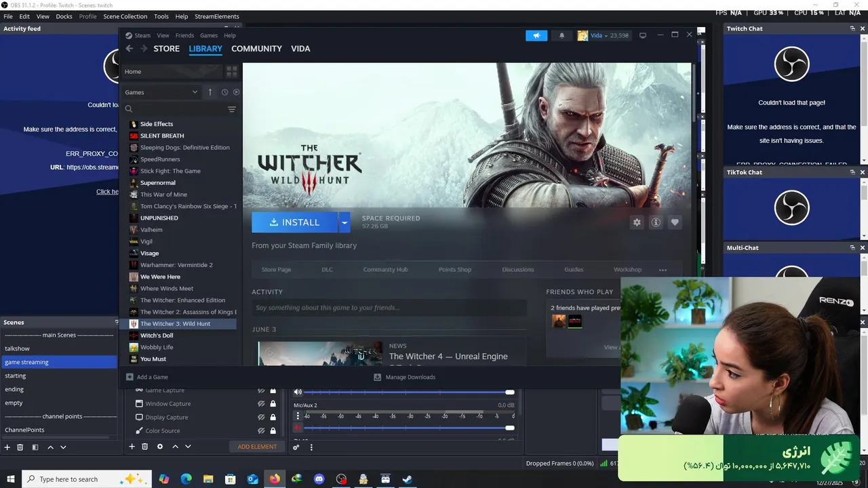Open Steam notifications bell

click(x=561, y=35)
